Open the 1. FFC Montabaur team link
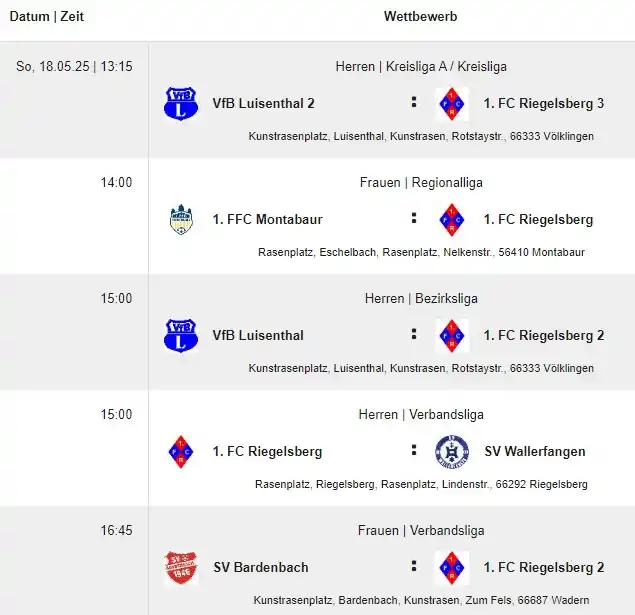 (x=268, y=219)
